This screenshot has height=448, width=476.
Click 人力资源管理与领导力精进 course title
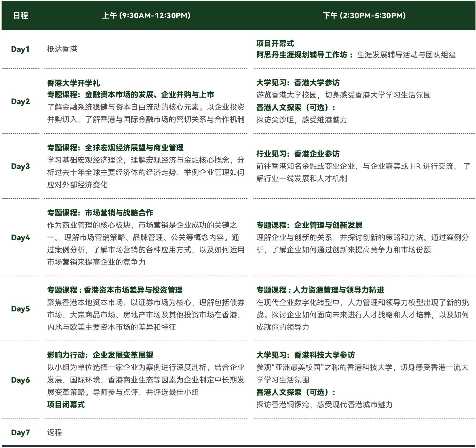(x=339, y=290)
